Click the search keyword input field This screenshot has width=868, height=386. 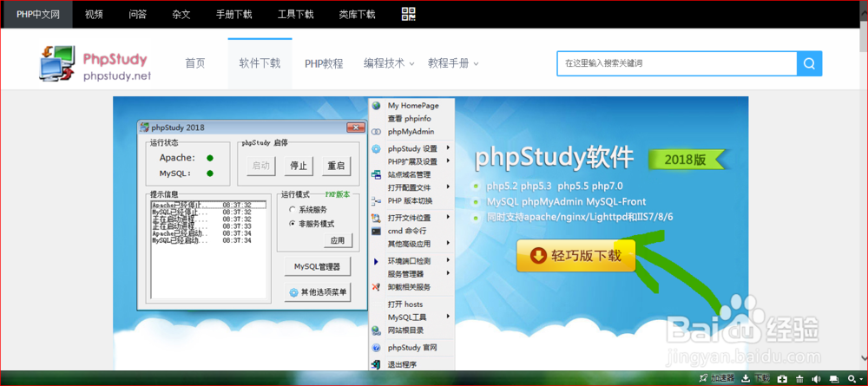pyautogui.click(x=677, y=63)
